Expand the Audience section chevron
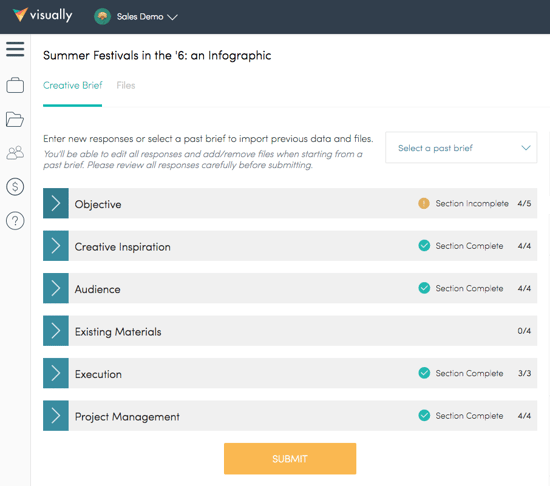The image size is (550, 486). coord(56,288)
